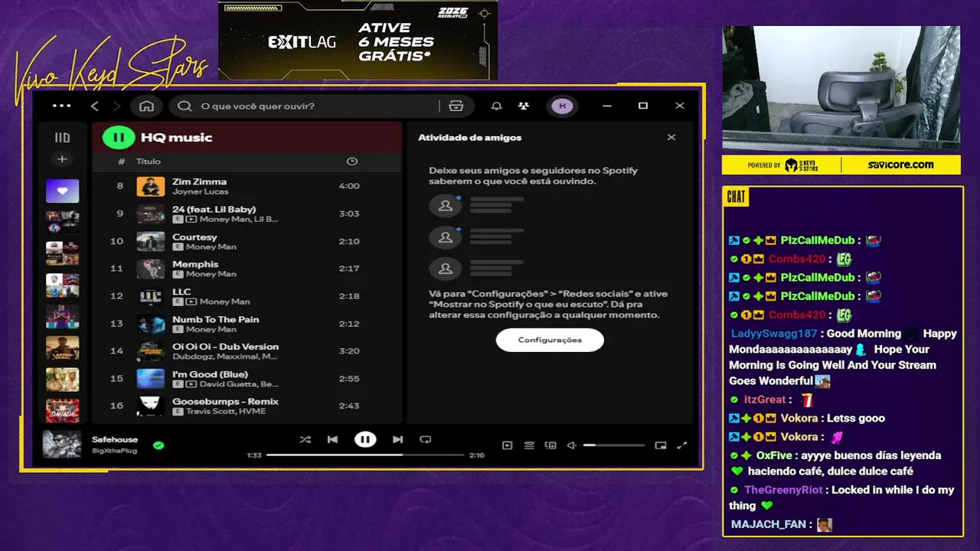Open the artist link Travis Scott, HVME
Viewport: 980px width, 551px height.
pyautogui.click(x=224, y=412)
